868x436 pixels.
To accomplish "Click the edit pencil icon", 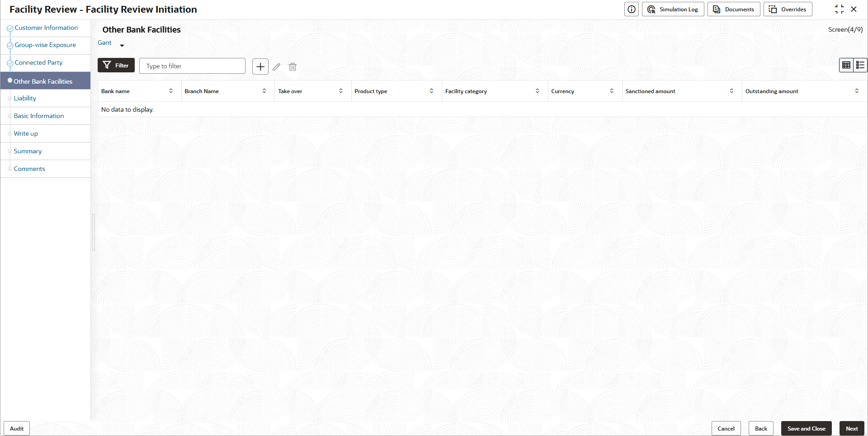I will tap(277, 67).
